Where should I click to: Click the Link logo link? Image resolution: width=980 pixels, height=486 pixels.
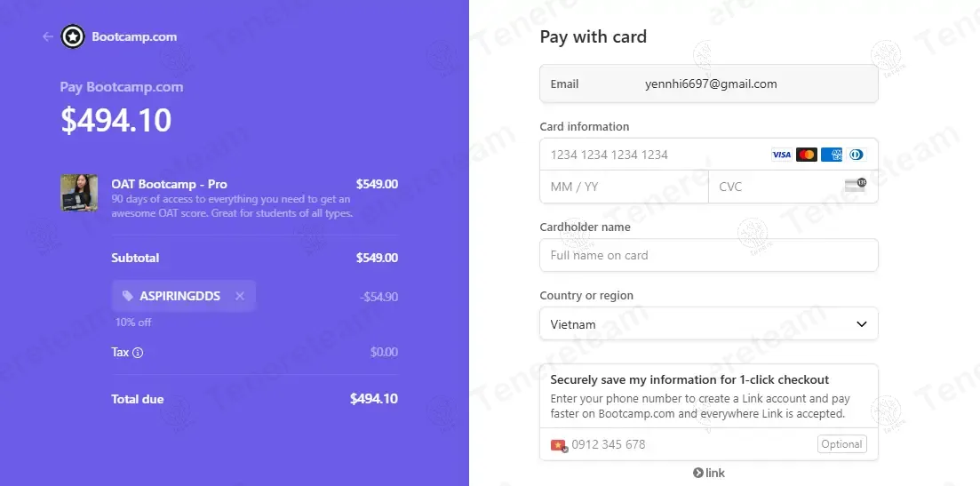coord(709,473)
